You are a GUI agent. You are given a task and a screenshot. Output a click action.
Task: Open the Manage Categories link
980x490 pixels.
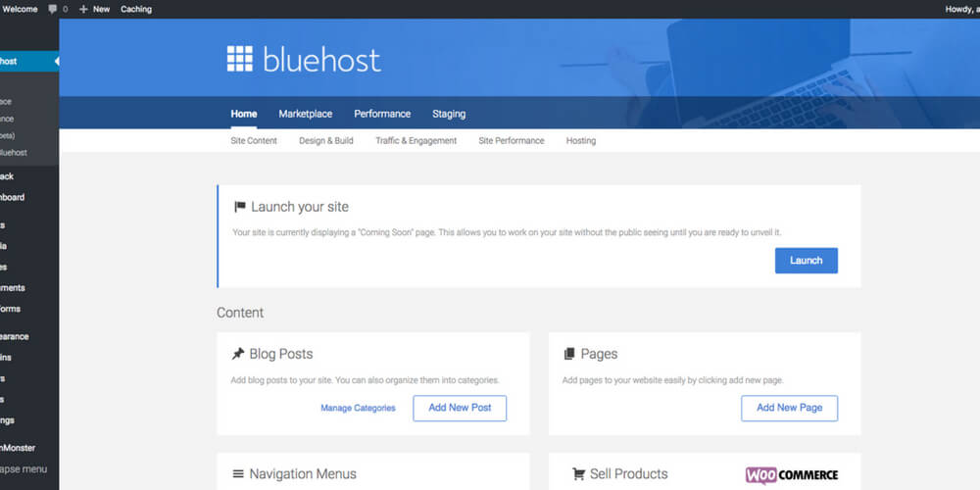358,408
